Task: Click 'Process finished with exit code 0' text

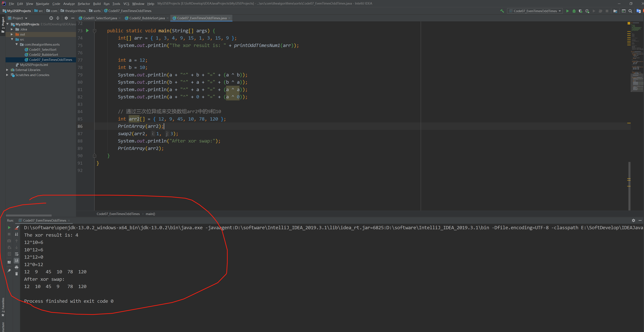Action: point(69,301)
